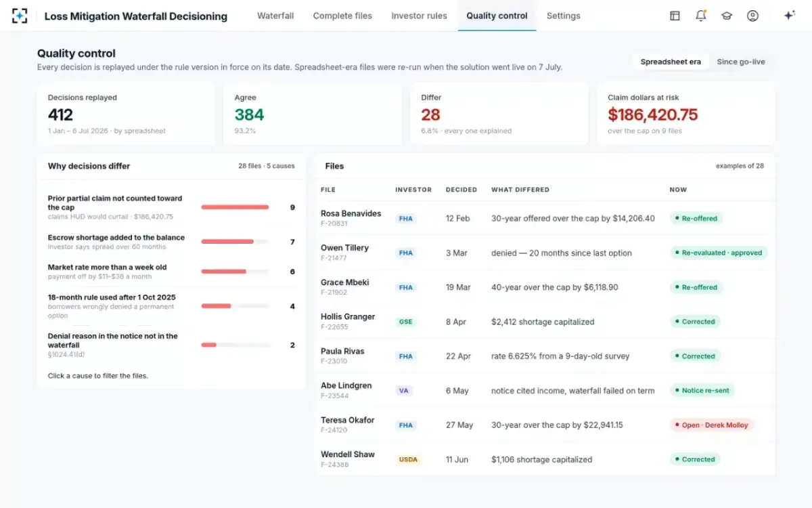Filter by Denial reason in the notice cause
This screenshot has width=812, height=508.
171,345
